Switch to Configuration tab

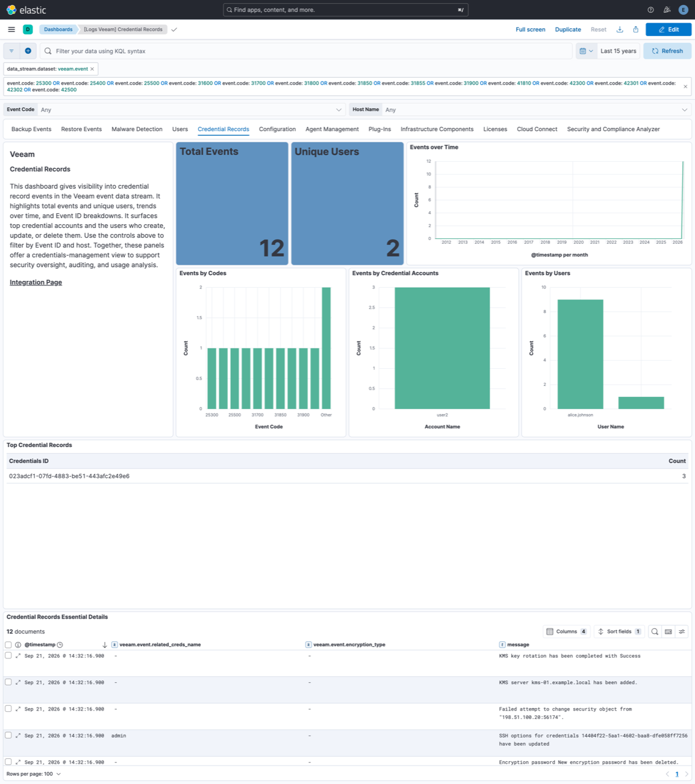(x=277, y=129)
